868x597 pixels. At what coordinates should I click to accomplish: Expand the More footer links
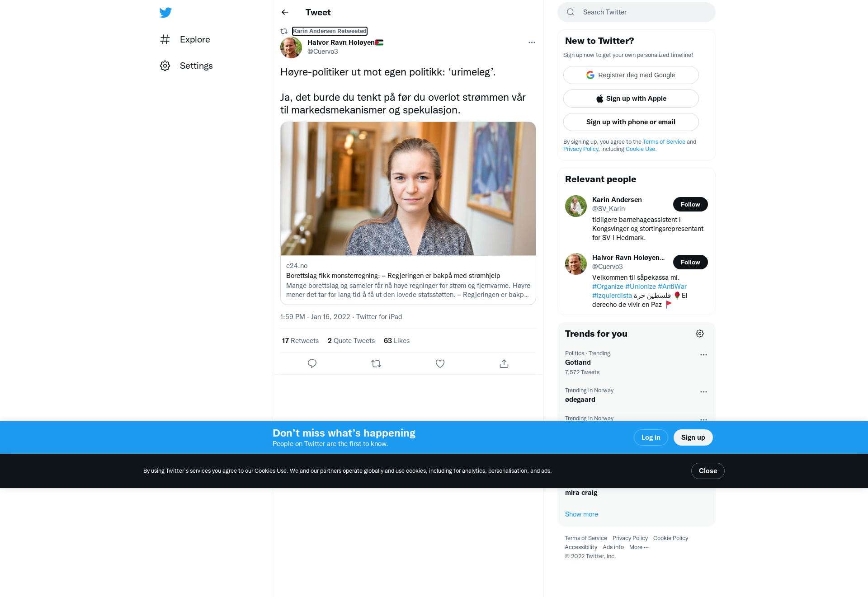tap(639, 547)
